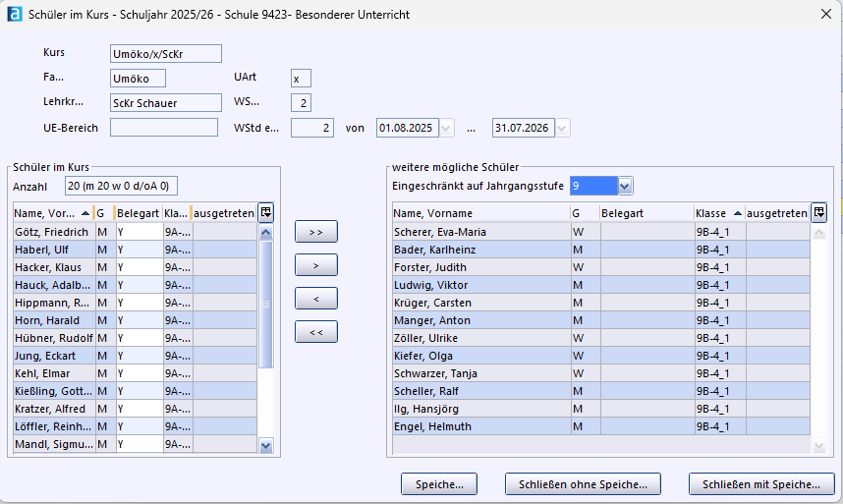Image resolution: width=843 pixels, height=504 pixels.
Task: Click the column chooser icon in left table
Action: pyautogui.click(x=265, y=212)
